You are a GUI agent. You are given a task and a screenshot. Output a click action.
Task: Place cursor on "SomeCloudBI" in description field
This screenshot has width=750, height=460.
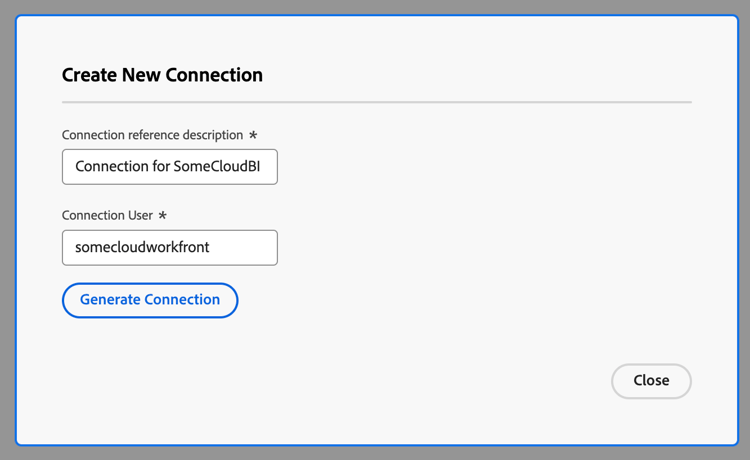[x=217, y=167]
